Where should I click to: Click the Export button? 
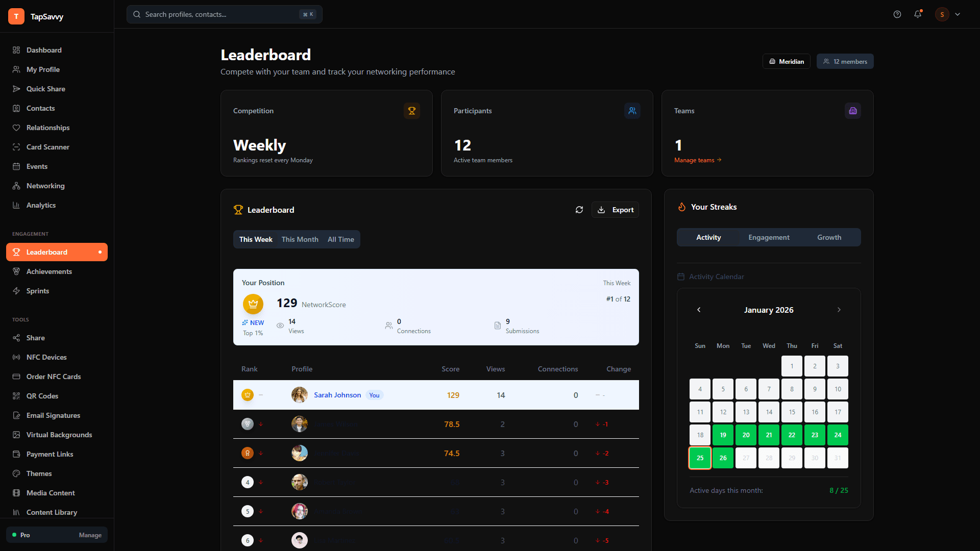615,210
